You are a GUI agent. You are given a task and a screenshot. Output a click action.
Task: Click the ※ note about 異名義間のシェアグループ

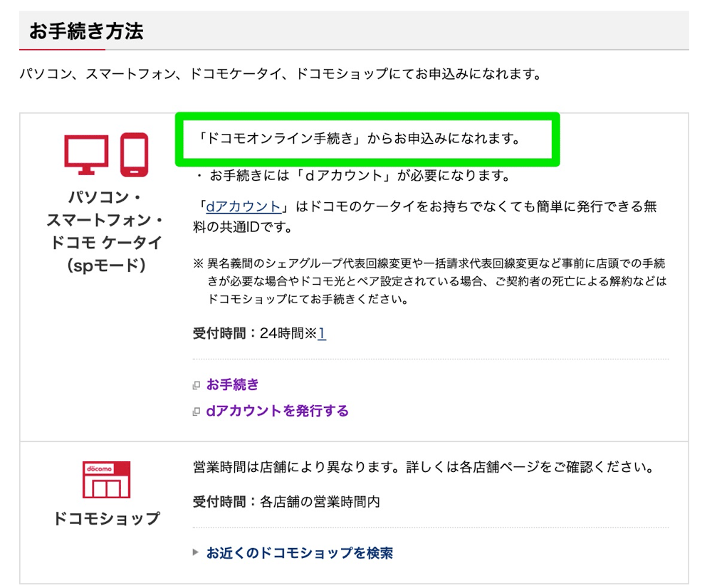click(429, 281)
